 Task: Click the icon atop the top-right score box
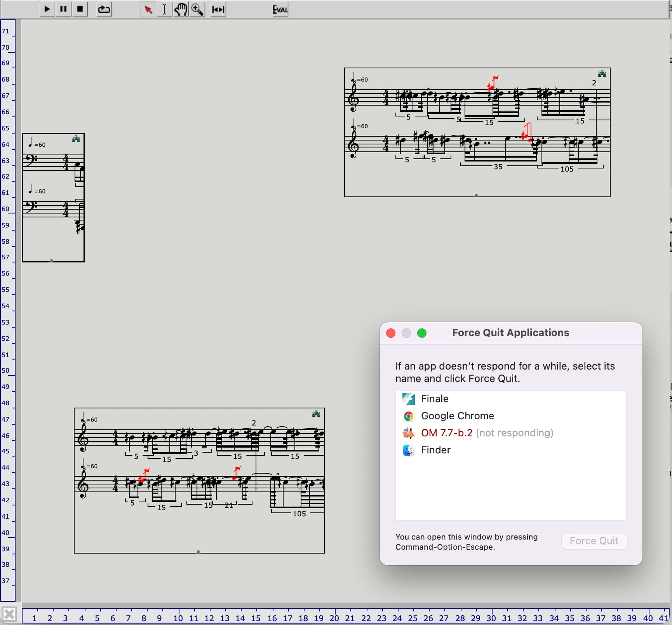(602, 74)
